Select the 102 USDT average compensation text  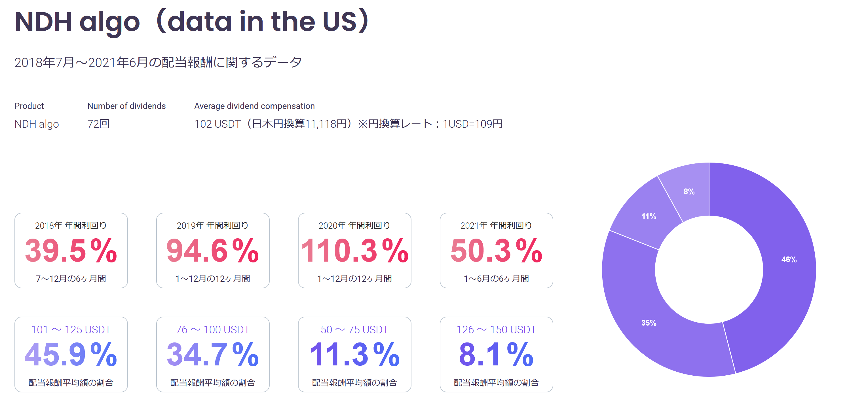click(x=348, y=124)
